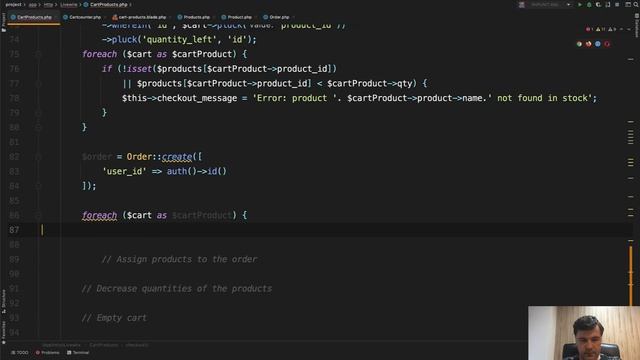Click the comment 'Decrease quantities of the products'
This screenshot has height=360, width=640.
click(x=177, y=289)
